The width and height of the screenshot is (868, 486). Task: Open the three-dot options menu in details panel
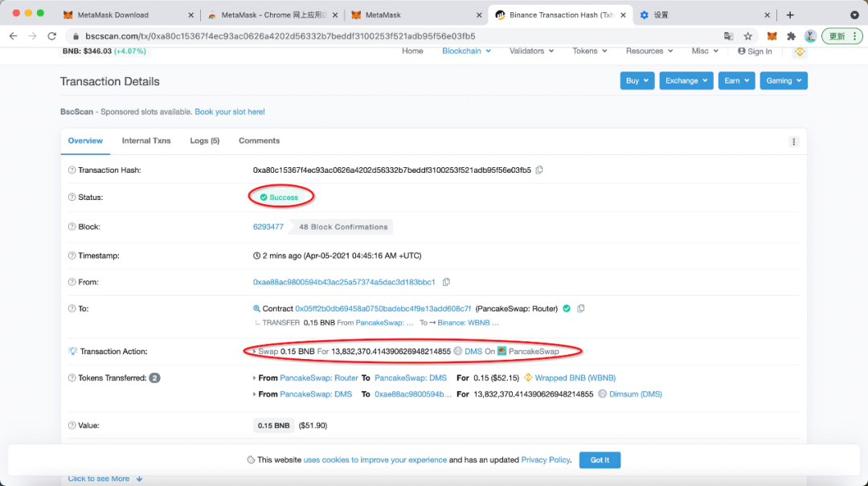coord(794,141)
